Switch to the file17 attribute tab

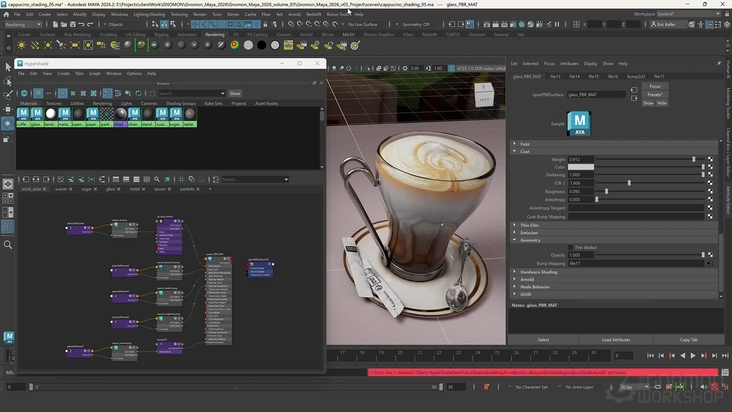(659, 76)
